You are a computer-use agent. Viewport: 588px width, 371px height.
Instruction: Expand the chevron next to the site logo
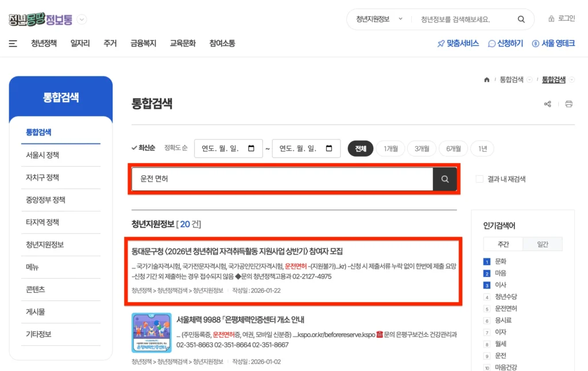pyautogui.click(x=82, y=19)
